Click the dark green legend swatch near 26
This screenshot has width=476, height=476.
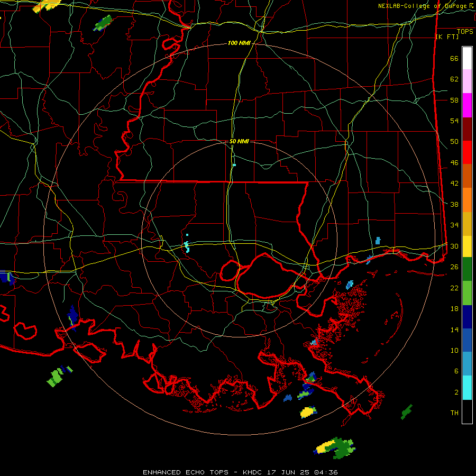(x=467, y=269)
